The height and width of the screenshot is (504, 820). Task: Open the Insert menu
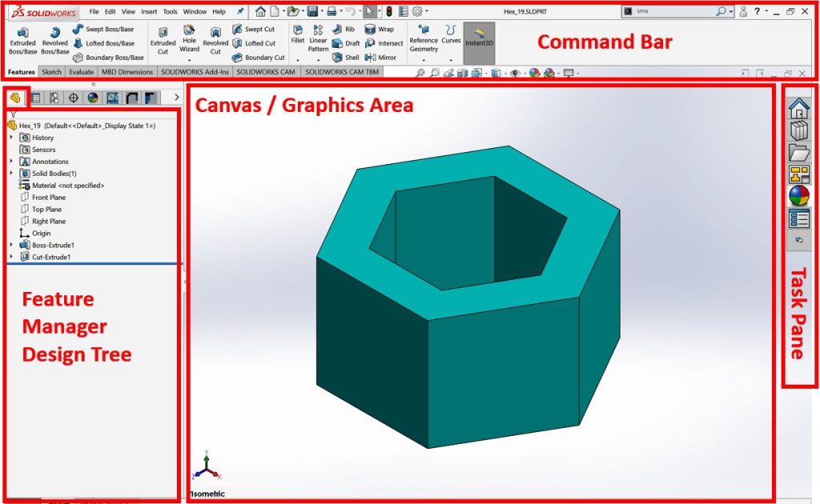point(149,12)
